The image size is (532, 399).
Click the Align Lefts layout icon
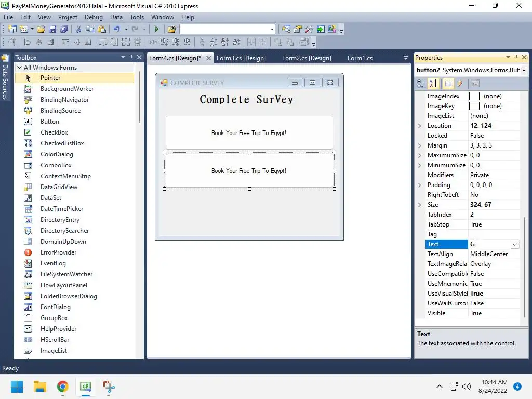point(28,42)
